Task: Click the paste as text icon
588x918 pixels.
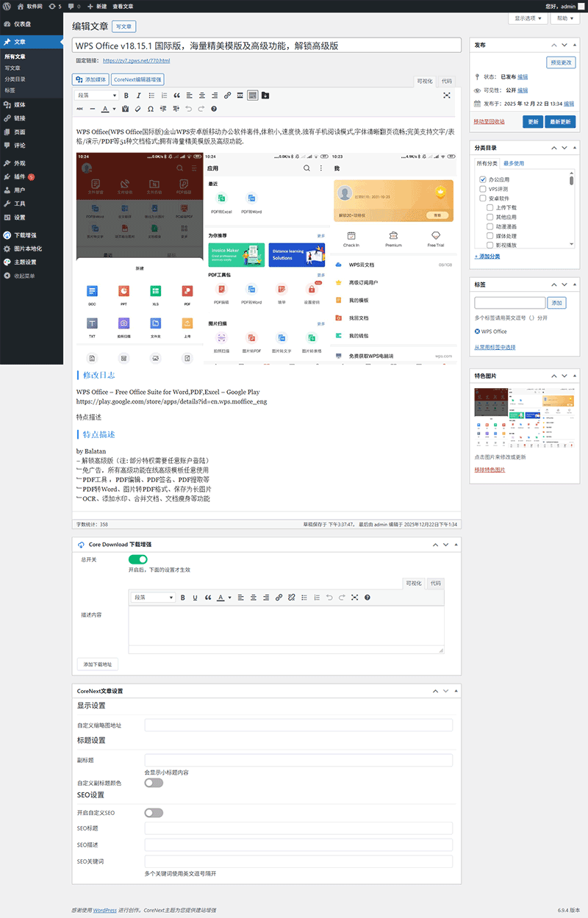Action: [125, 109]
